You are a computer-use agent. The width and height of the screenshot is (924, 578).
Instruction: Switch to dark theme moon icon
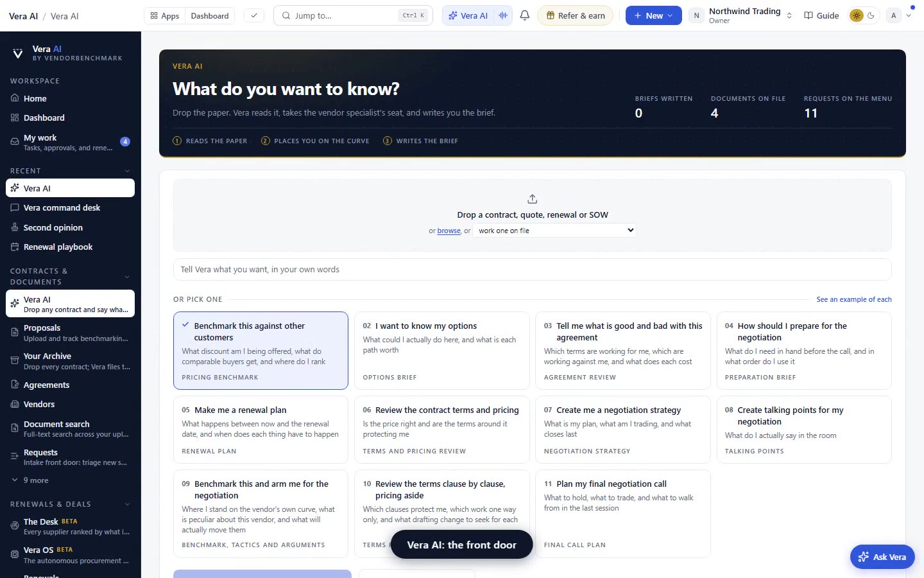[871, 15]
